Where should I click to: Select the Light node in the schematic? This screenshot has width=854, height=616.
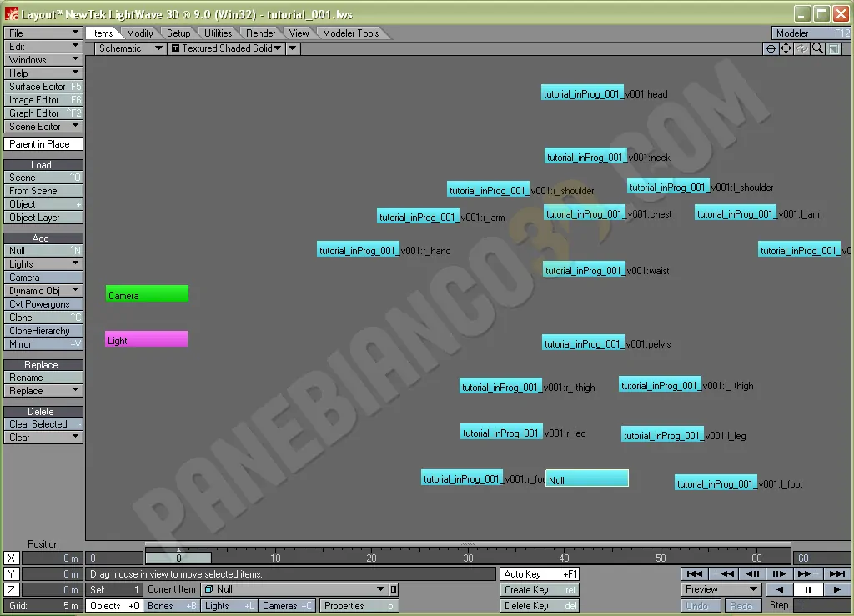147,339
